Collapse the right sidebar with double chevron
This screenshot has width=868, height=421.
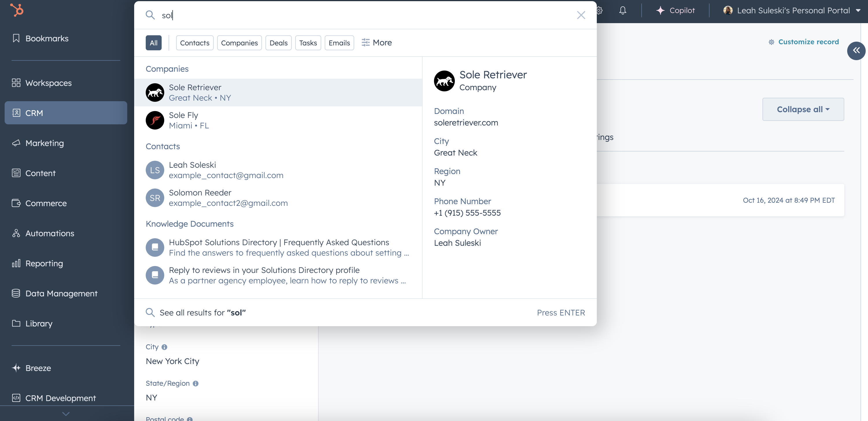pyautogui.click(x=856, y=51)
